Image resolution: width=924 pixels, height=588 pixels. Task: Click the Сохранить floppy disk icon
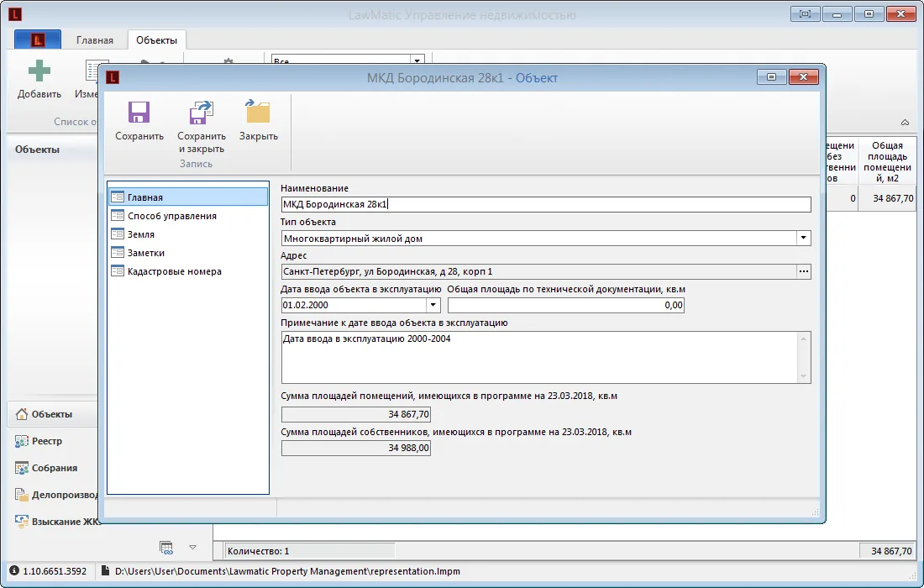coord(139,113)
